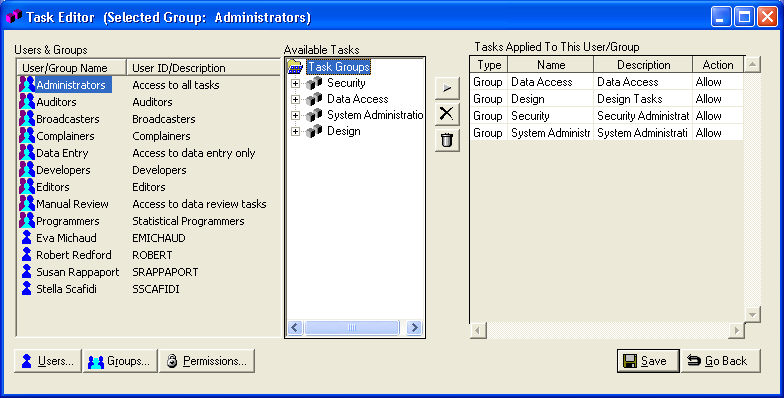The image size is (784, 398).
Task: Click 'Statistical Programmers' description
Action: [188, 221]
